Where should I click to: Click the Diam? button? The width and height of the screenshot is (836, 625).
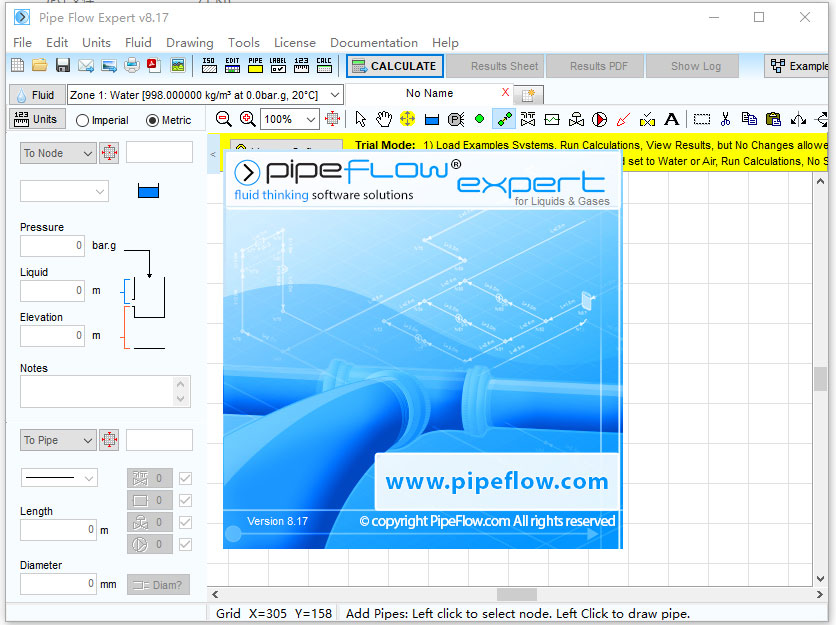click(x=158, y=585)
